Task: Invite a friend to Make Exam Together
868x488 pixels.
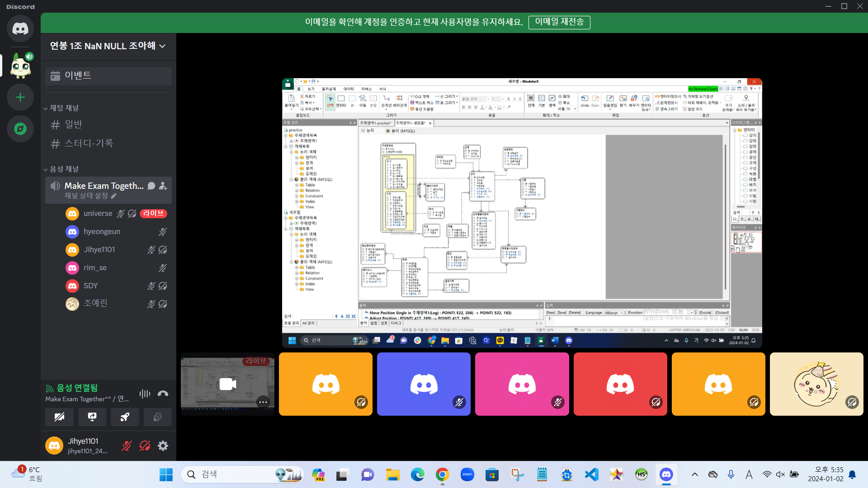Action: pos(163,186)
